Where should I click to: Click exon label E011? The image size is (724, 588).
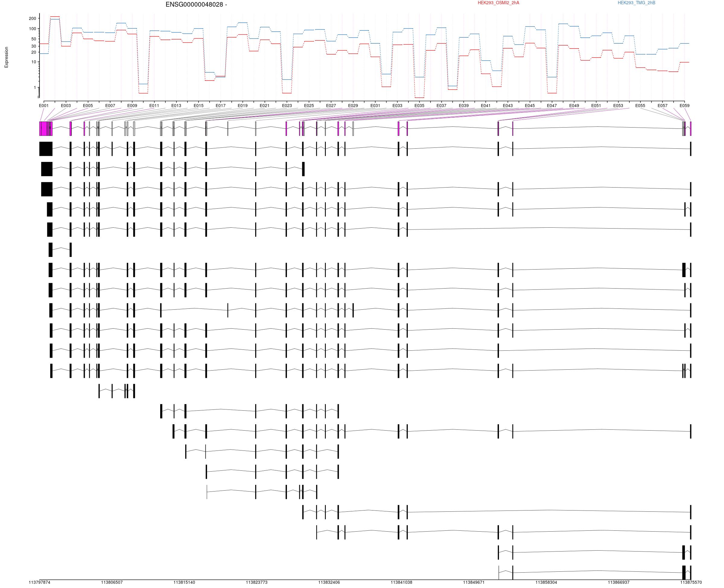pyautogui.click(x=154, y=106)
